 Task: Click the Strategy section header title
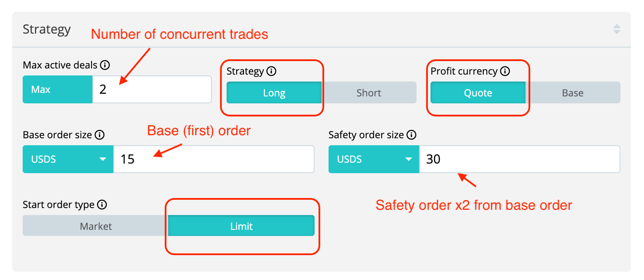[47, 30]
